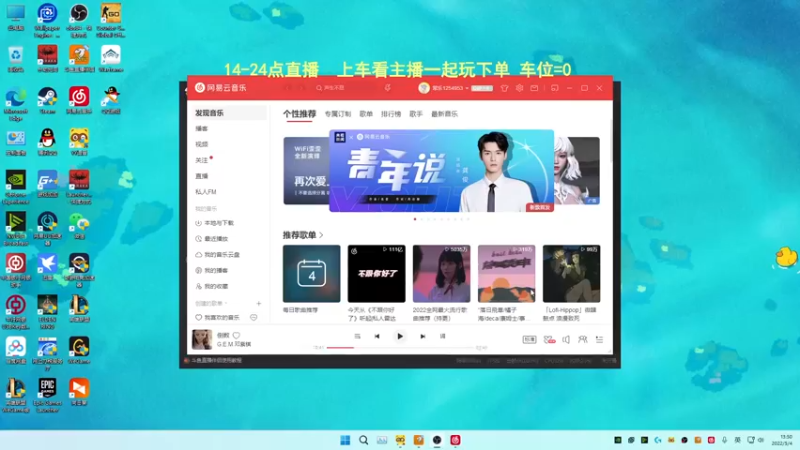Toggle the playback order mode icon
The height and width of the screenshot is (450, 800).
click(357, 336)
